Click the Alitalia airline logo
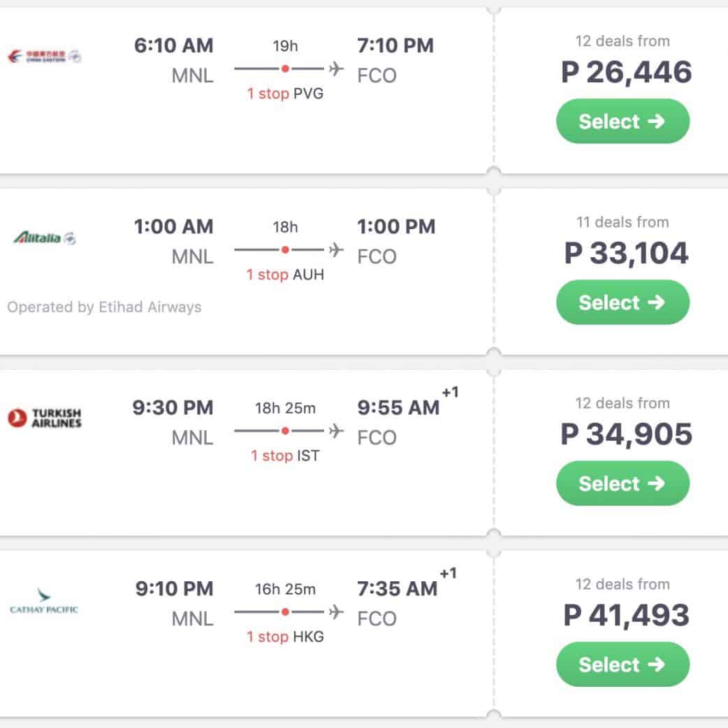The height and width of the screenshot is (728, 728). click(45, 238)
